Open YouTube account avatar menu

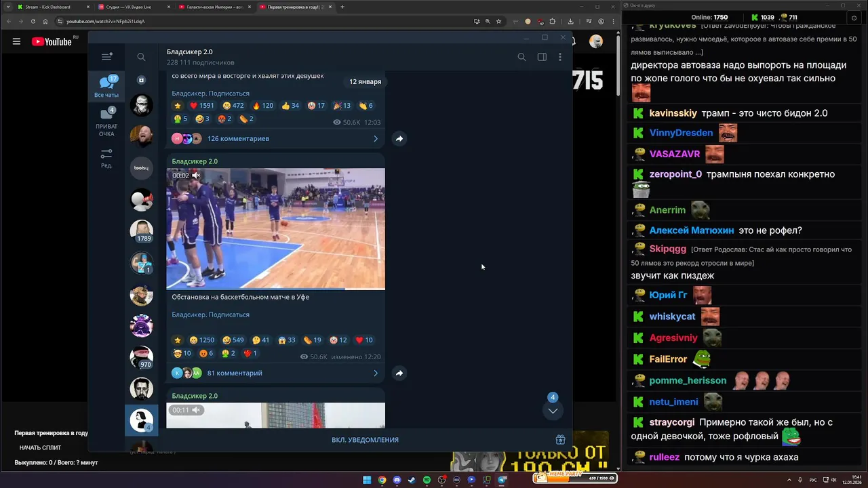(596, 41)
